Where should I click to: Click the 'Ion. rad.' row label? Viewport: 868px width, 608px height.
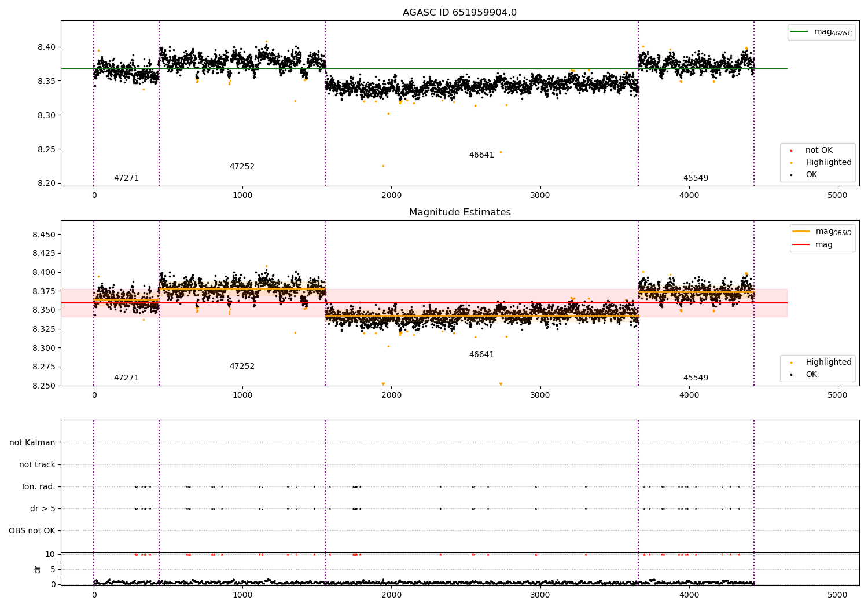pyautogui.click(x=39, y=487)
